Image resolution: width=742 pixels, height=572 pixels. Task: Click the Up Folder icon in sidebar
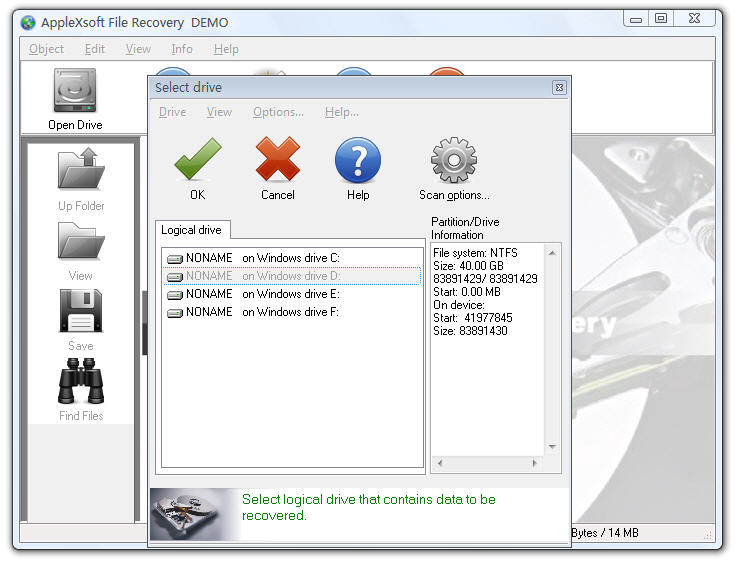(x=81, y=169)
